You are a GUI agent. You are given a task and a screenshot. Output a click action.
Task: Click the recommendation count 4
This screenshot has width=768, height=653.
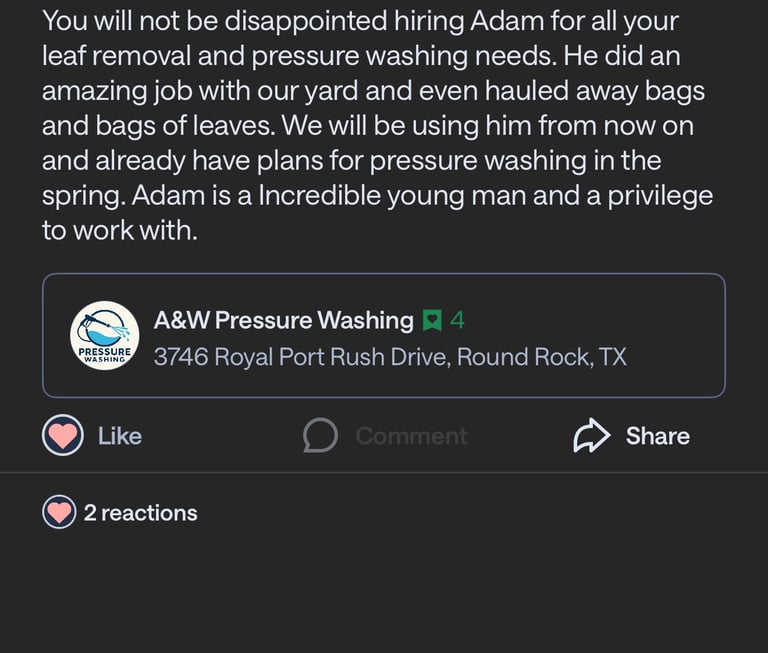coord(457,321)
